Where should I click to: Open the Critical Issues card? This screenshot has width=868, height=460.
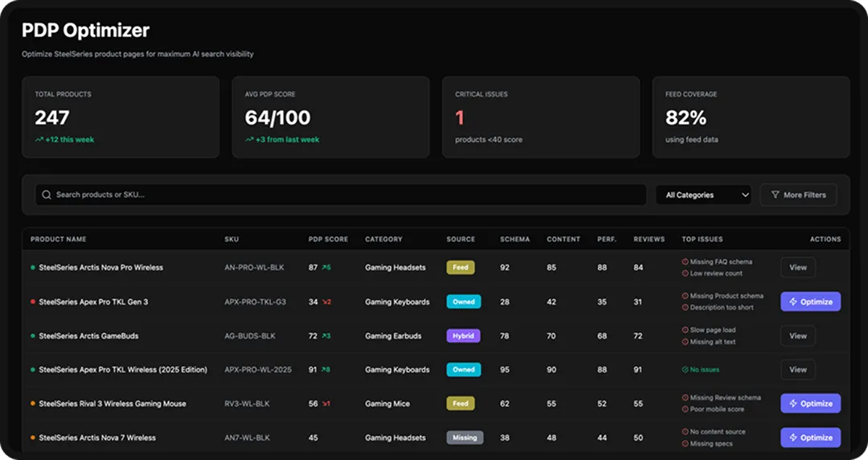click(541, 117)
